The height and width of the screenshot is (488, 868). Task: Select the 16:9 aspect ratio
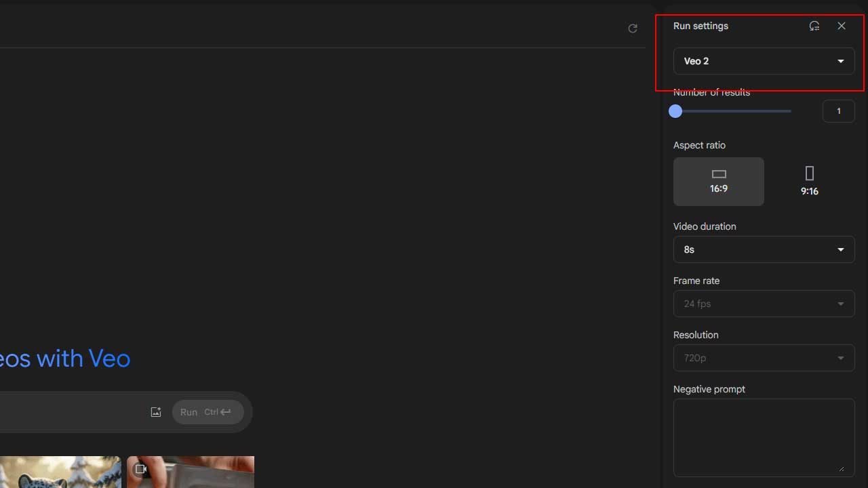click(x=719, y=182)
